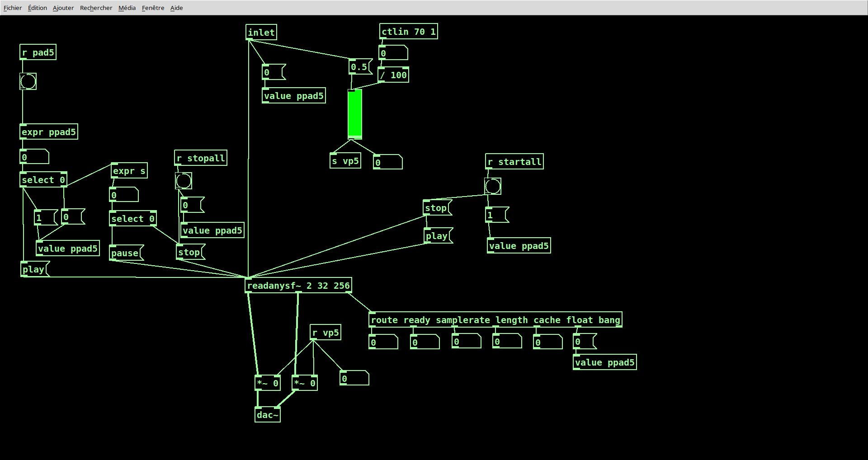Click the stop message near r startall
The height and width of the screenshot is (460, 868).
438,208
